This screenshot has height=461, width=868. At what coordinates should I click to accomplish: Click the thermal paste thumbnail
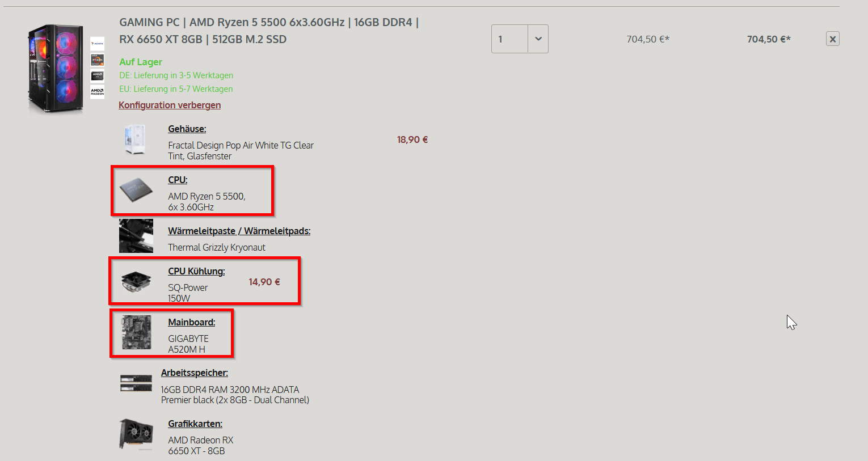[x=136, y=236]
